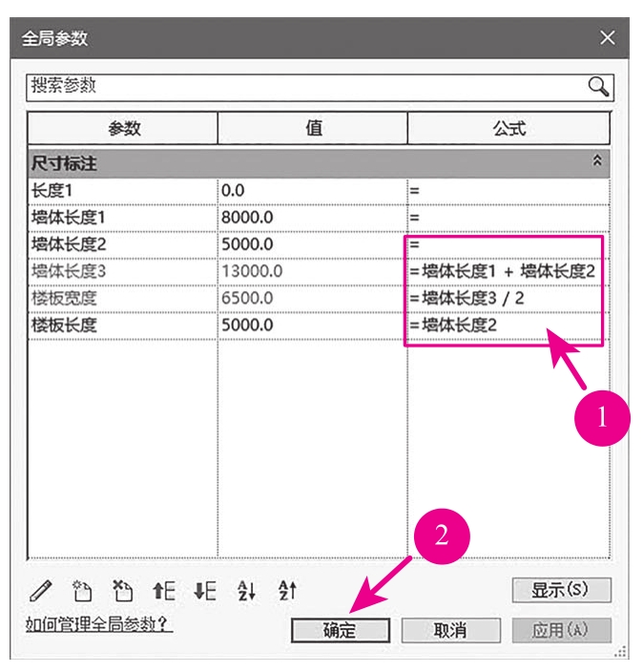Click the Move Parameter Up icon

[163, 591]
